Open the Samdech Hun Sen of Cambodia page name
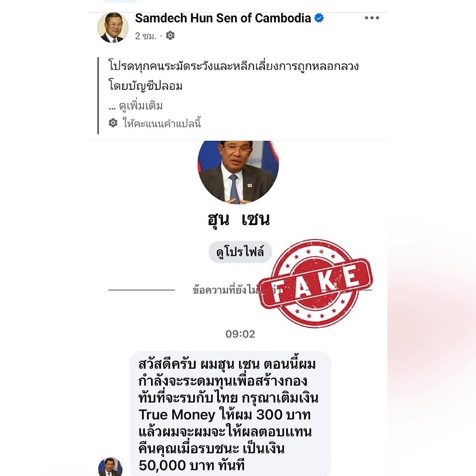Viewport: 476px width, 476px height. click(x=223, y=18)
